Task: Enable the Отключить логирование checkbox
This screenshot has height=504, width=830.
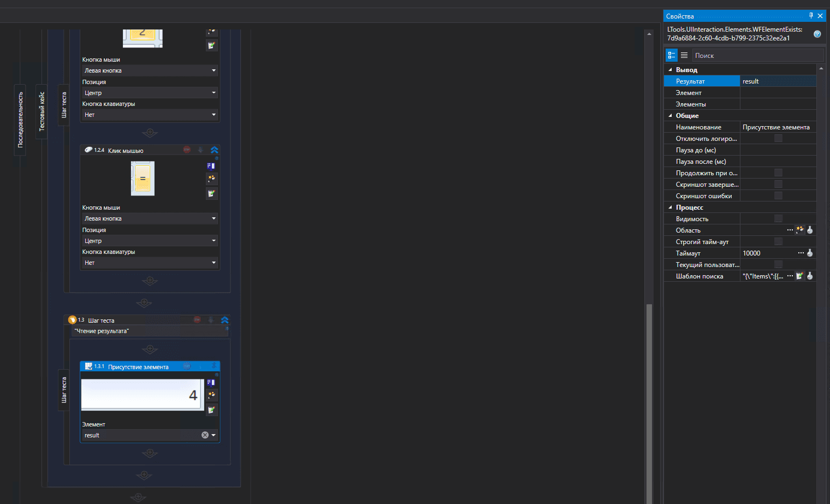Action: pos(778,138)
